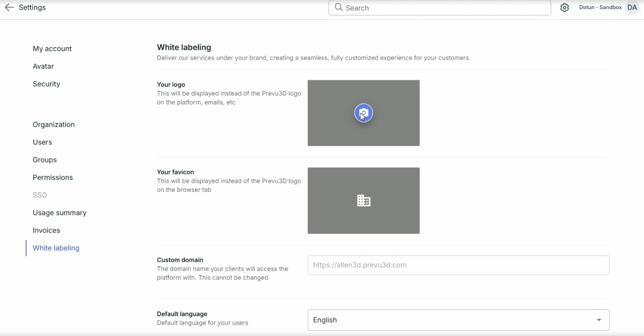Open the Groups page
The image size is (644, 336).
coord(44,160)
